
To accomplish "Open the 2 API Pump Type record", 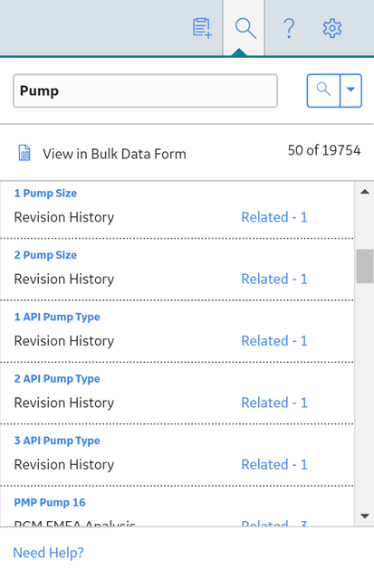I will [57, 379].
